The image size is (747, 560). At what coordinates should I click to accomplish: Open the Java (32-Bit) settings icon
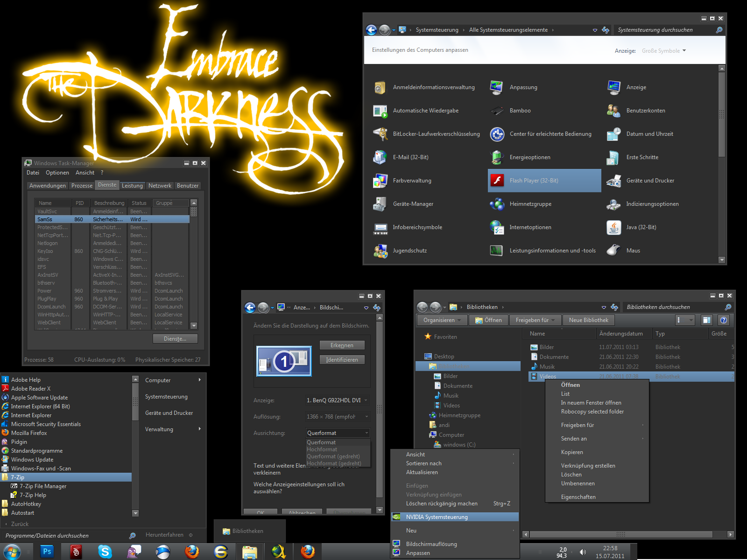(613, 227)
